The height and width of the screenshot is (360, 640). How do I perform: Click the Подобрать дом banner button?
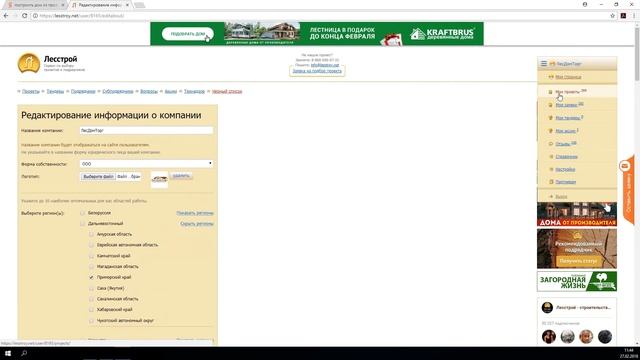(x=188, y=34)
